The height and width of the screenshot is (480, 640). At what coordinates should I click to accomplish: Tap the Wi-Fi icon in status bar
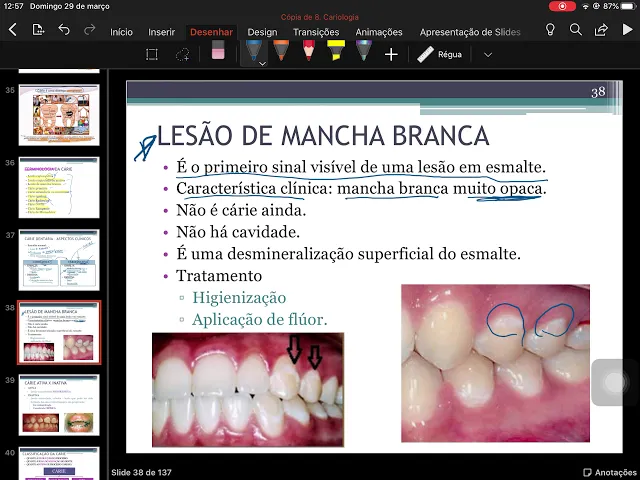point(586,6)
